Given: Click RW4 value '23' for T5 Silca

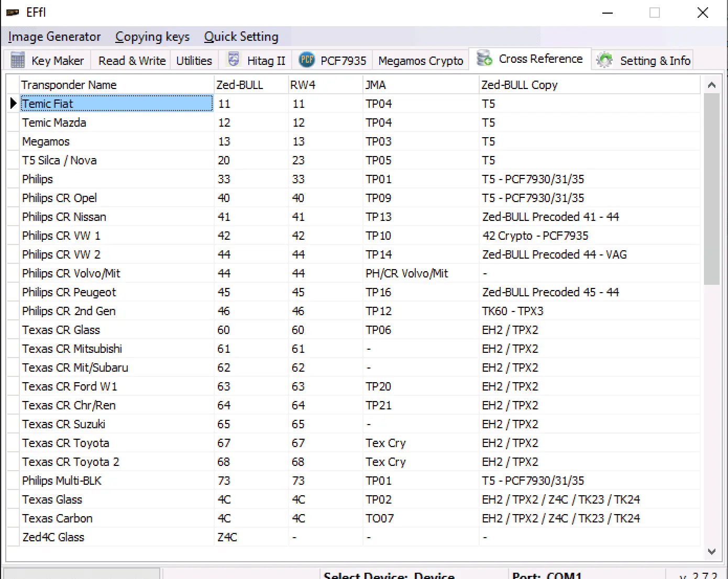Looking at the screenshot, I should coord(325,160).
